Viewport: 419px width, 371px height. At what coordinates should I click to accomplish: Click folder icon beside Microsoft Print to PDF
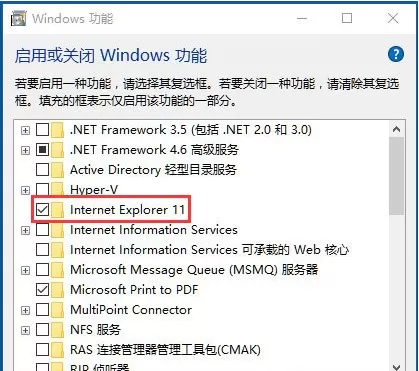tap(57, 290)
